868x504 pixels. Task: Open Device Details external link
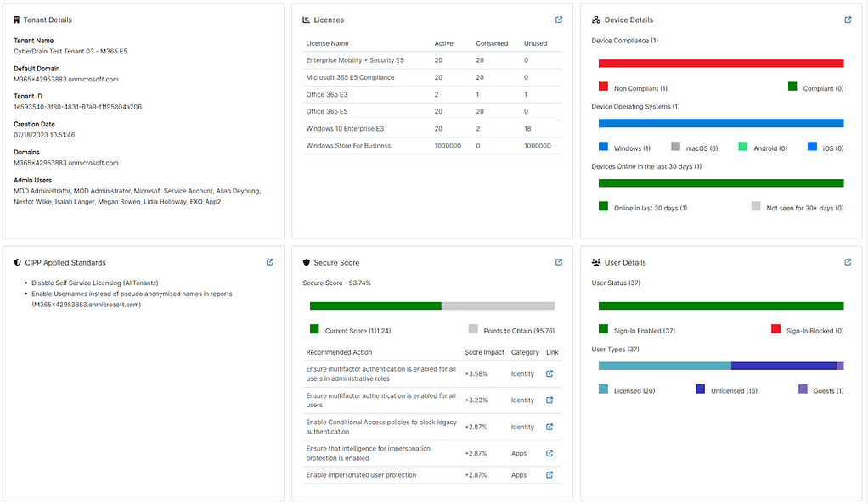(x=848, y=20)
